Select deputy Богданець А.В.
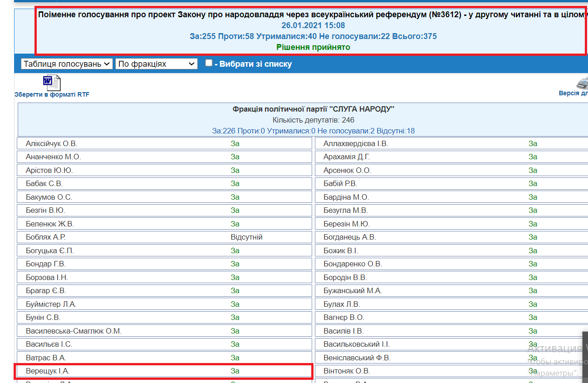The height and width of the screenshot is (383, 588). [350, 237]
